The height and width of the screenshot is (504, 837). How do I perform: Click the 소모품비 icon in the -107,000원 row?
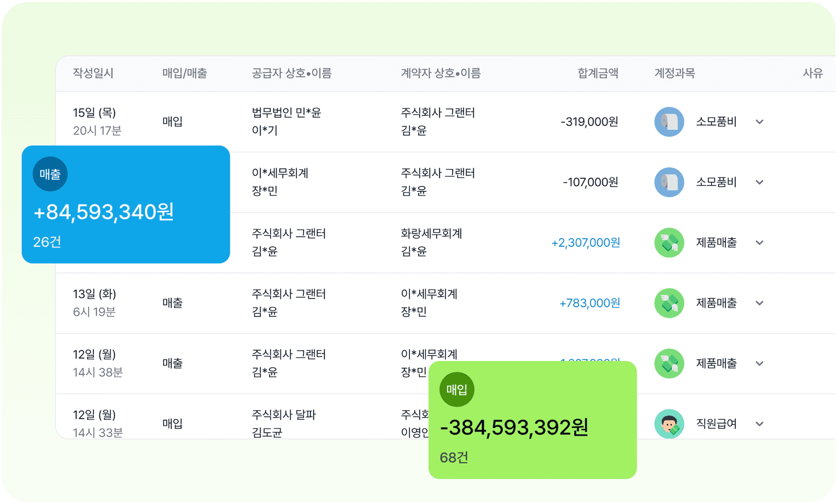[x=669, y=182]
